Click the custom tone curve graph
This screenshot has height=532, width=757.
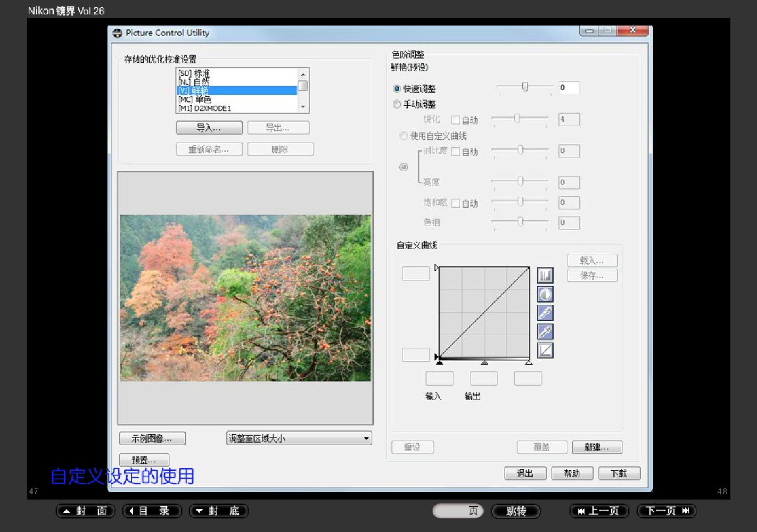484,312
